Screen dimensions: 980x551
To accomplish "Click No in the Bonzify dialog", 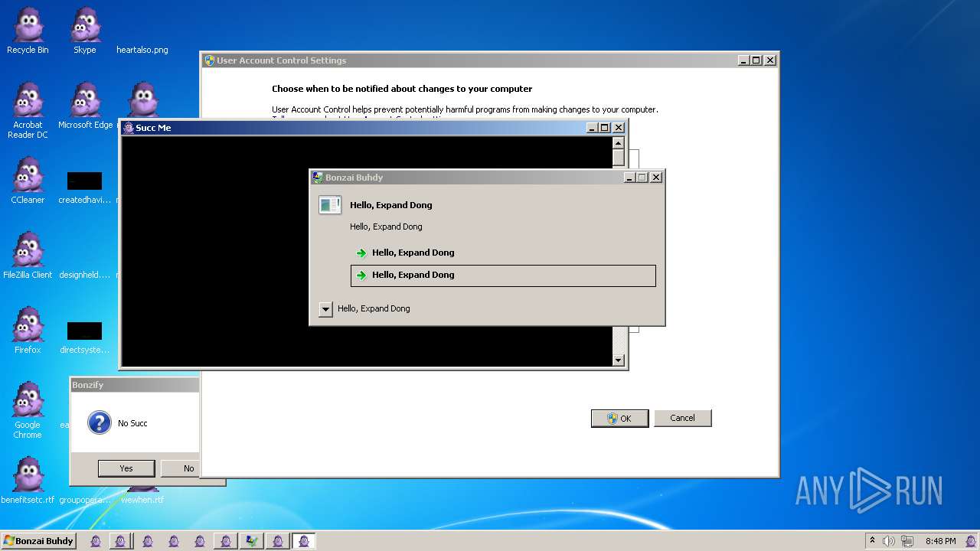I will 181,468.
